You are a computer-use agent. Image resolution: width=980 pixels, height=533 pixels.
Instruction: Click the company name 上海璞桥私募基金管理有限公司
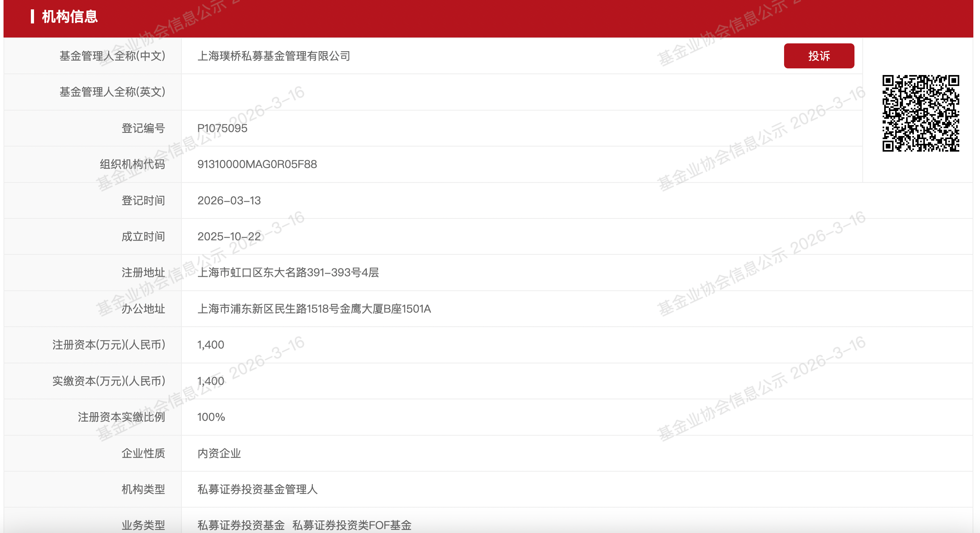pos(274,56)
